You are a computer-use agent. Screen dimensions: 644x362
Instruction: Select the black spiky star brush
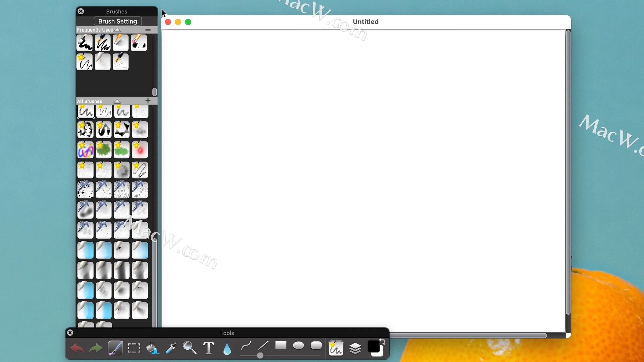[x=122, y=130]
